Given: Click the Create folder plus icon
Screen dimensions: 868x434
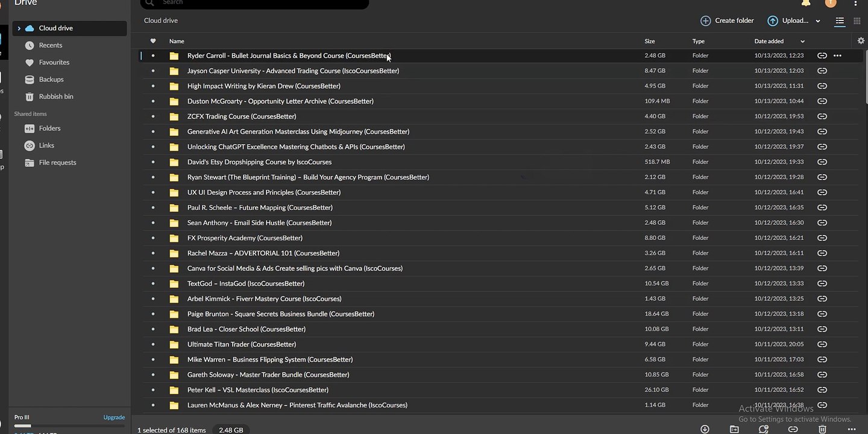Looking at the screenshot, I should (705, 21).
